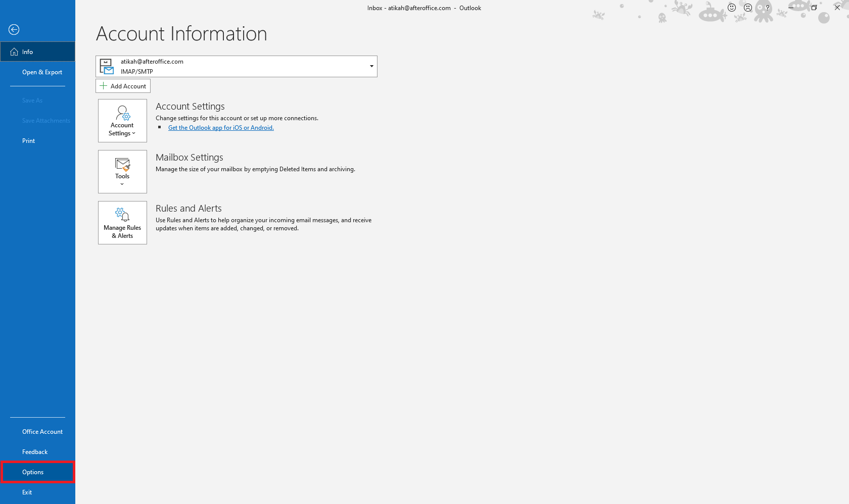Screen dimensions: 849x504
Task: Follow the Get the Outlook app link
Action: click(221, 128)
